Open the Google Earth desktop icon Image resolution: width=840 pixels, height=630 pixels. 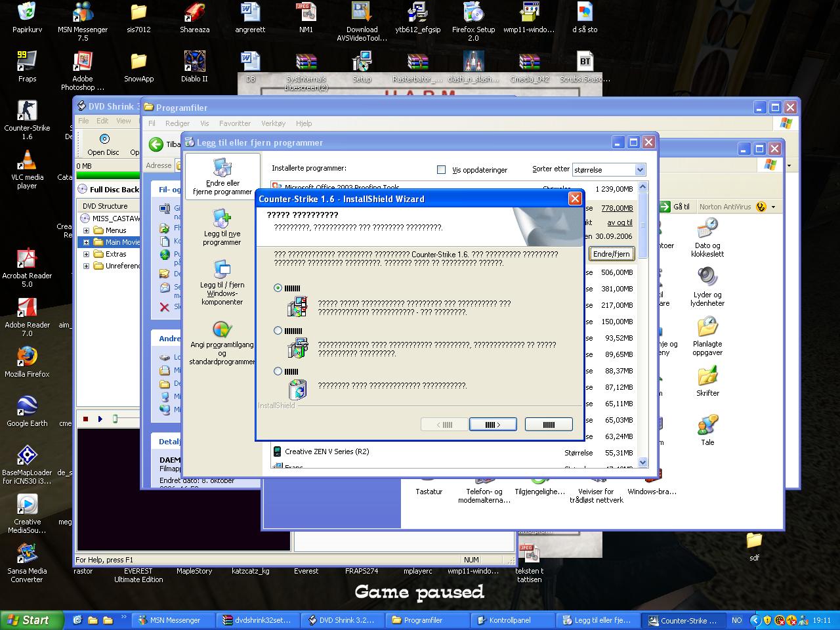pos(27,411)
